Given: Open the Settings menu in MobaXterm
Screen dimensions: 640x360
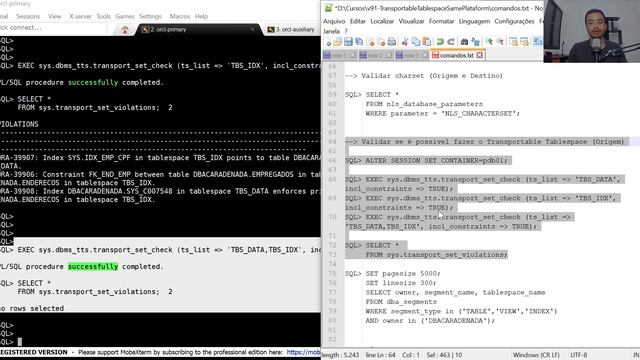Looking at the screenshot, I should pyautogui.click(x=150, y=16).
